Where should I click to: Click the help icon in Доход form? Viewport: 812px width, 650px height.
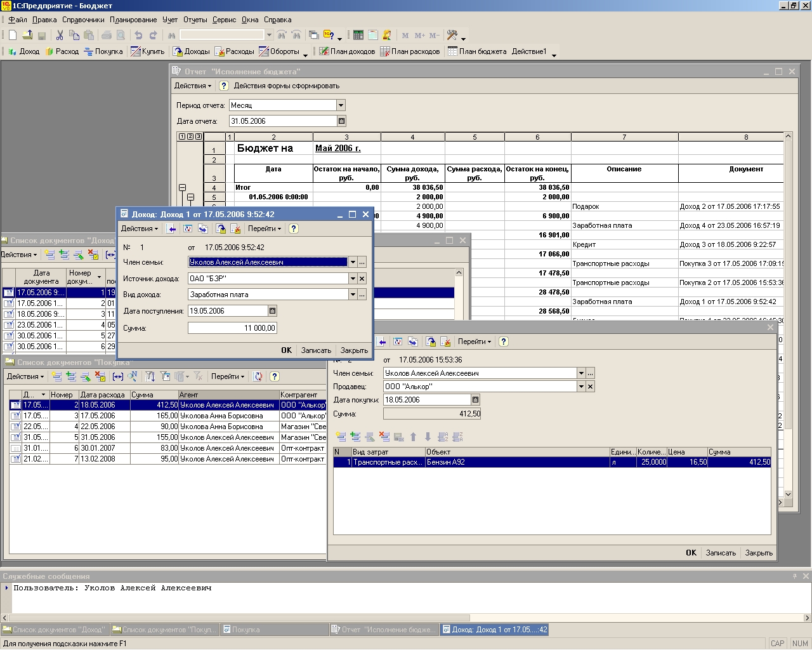pyautogui.click(x=293, y=229)
